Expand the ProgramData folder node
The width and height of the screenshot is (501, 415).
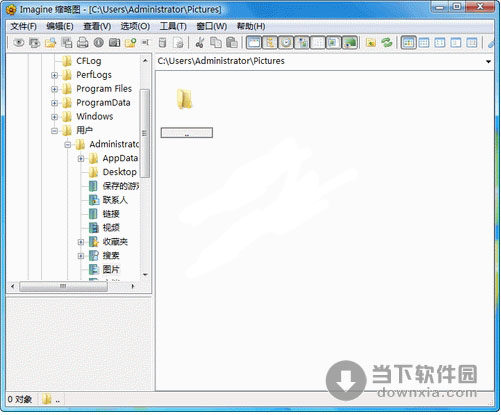click(x=54, y=103)
